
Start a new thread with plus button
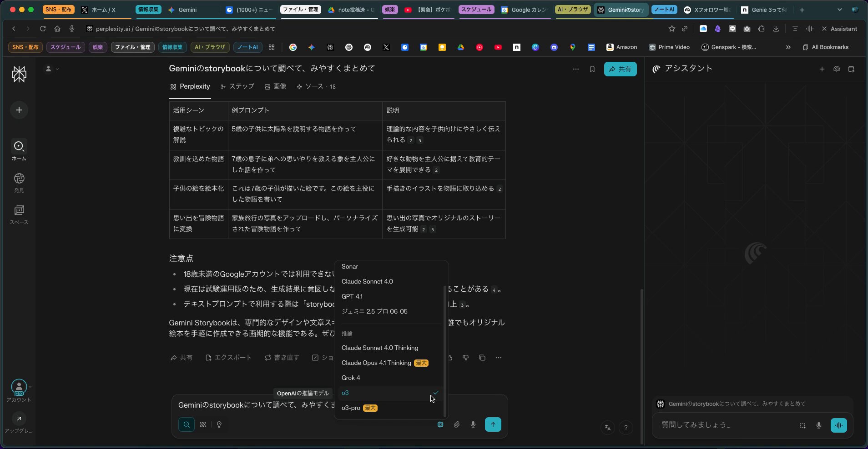pos(19,110)
